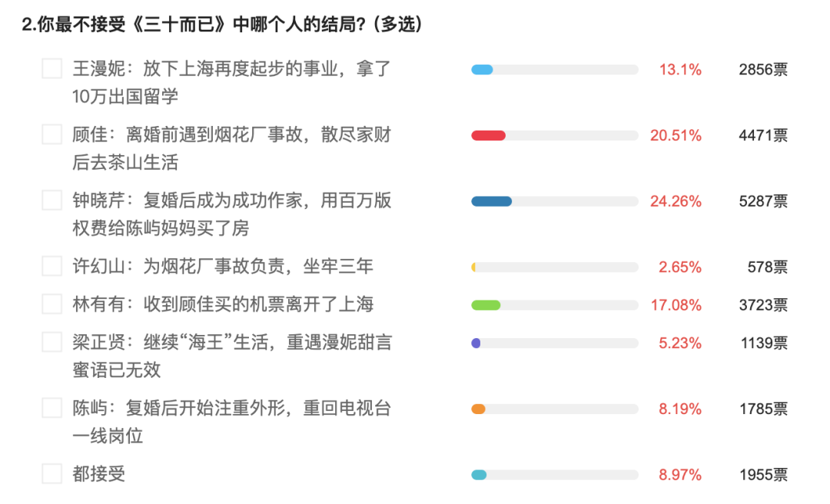Click the 许幻山 坐牢三年 option text
The height and width of the screenshot is (504, 830).
click(223, 267)
